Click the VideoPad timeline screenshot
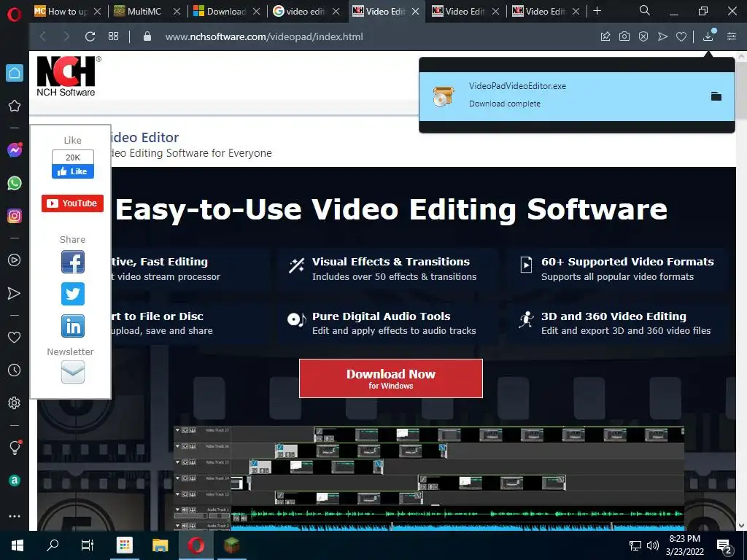747x560 pixels. tap(429, 478)
